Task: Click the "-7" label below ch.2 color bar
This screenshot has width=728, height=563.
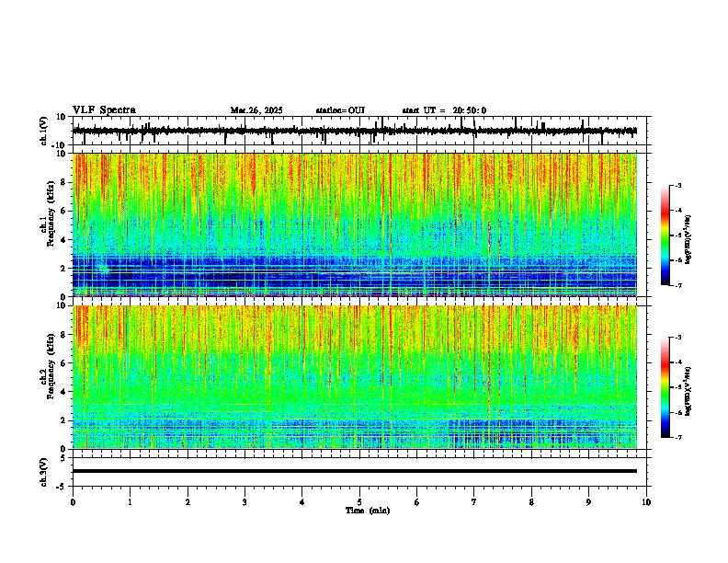Action: pyautogui.click(x=678, y=437)
